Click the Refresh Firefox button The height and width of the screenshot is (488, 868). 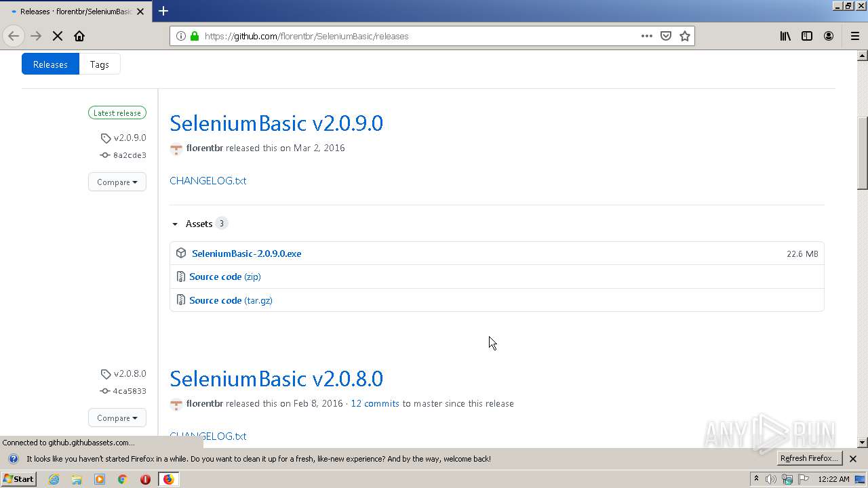coord(809,458)
